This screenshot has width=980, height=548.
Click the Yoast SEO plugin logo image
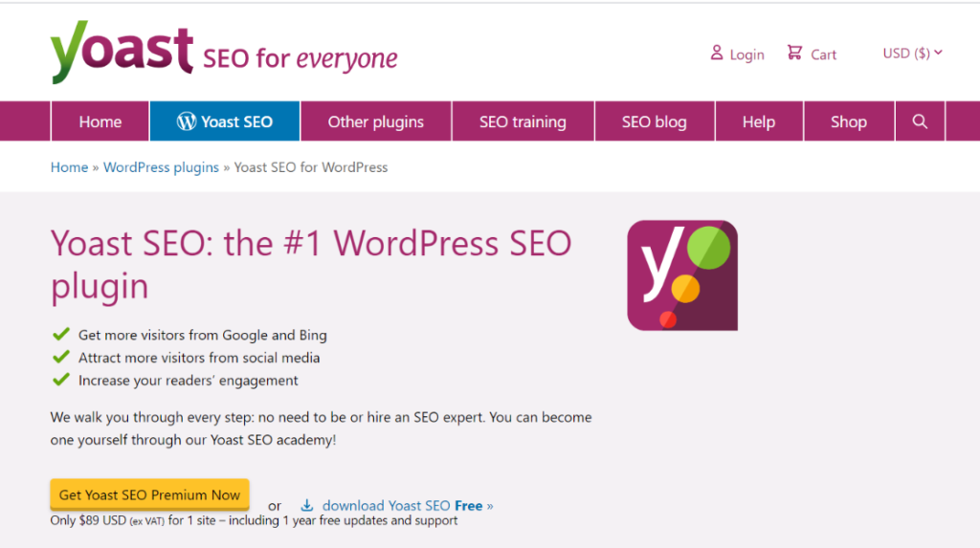coord(682,274)
